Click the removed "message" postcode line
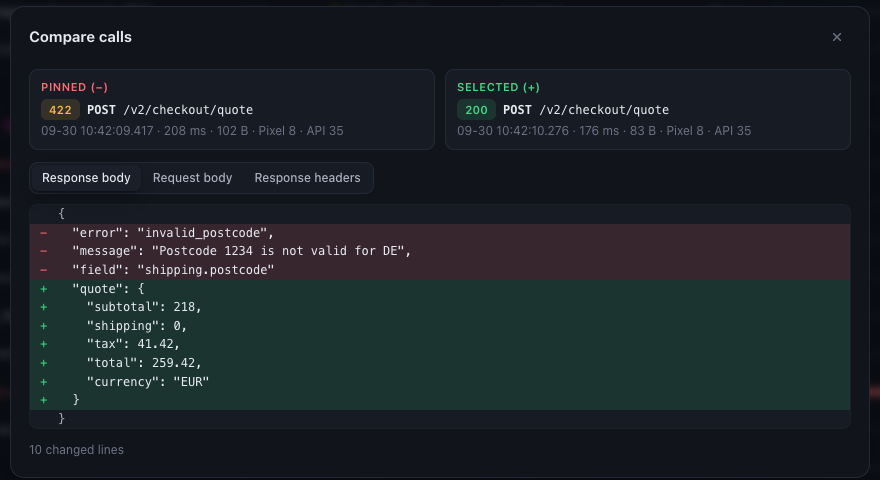 click(x=440, y=252)
